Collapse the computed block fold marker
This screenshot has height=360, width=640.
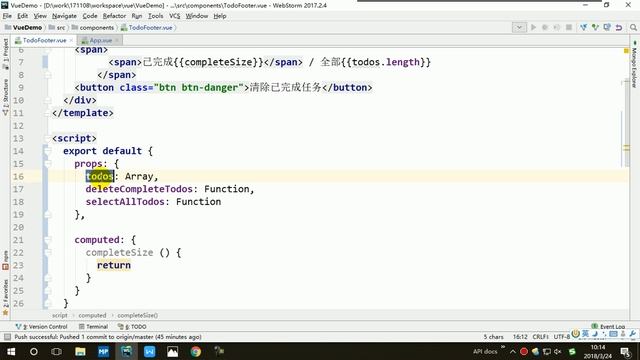[x=47, y=240]
